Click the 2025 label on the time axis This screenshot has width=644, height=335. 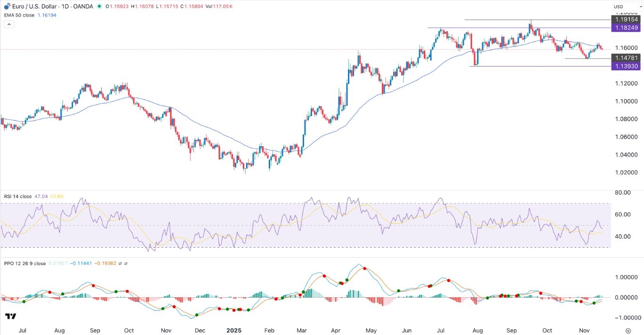point(234,330)
